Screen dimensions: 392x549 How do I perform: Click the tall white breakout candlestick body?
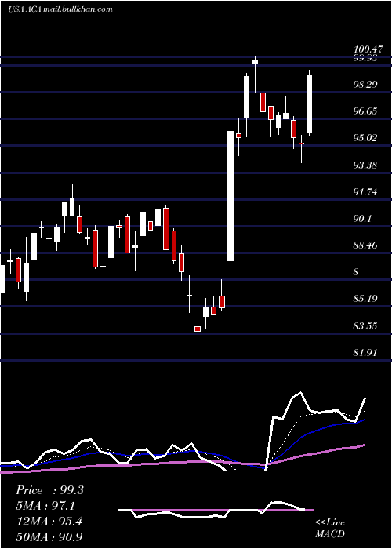pos(230,196)
